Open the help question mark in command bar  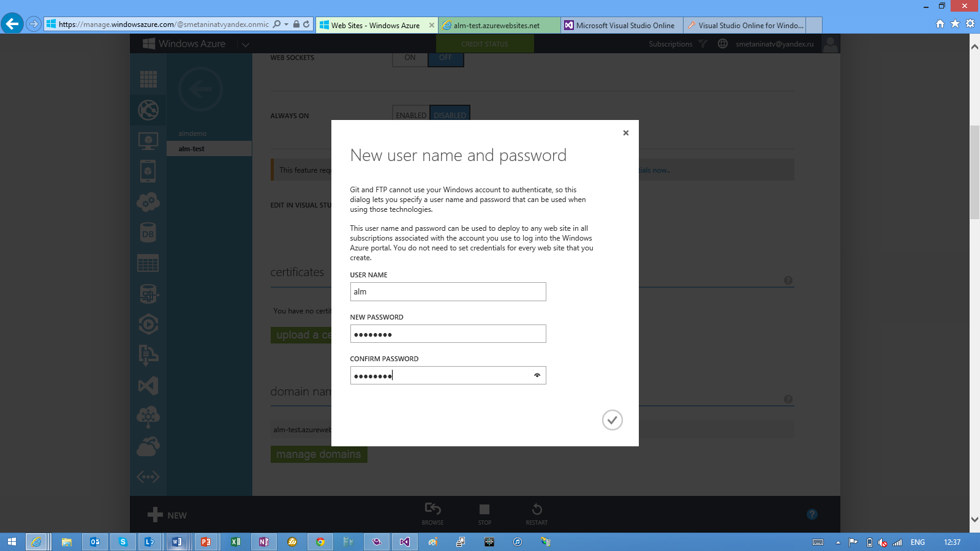[812, 514]
